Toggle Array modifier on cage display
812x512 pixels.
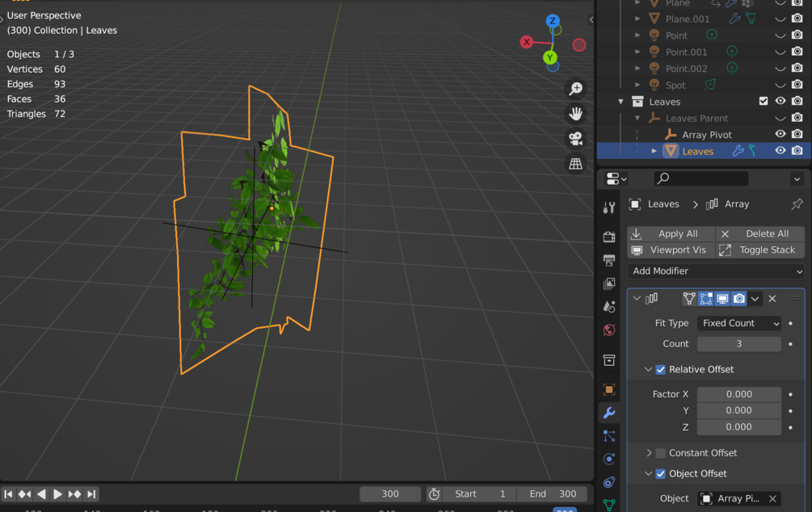point(688,299)
